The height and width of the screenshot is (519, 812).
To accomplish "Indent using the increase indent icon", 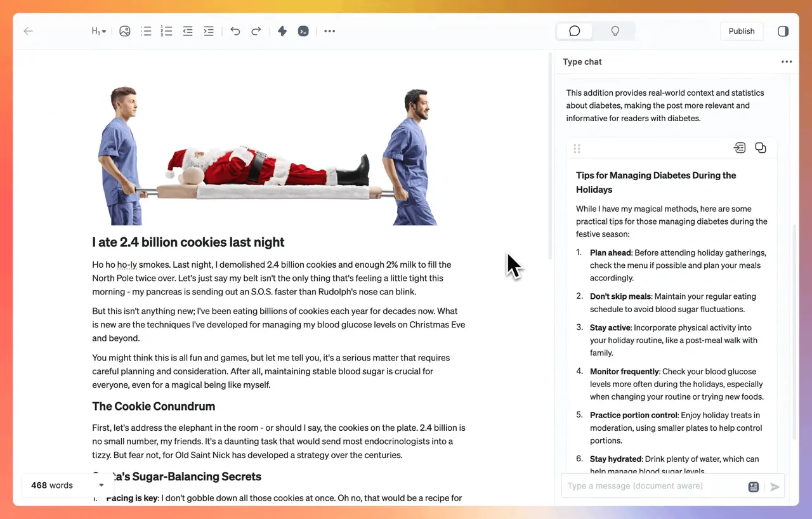I will [209, 31].
